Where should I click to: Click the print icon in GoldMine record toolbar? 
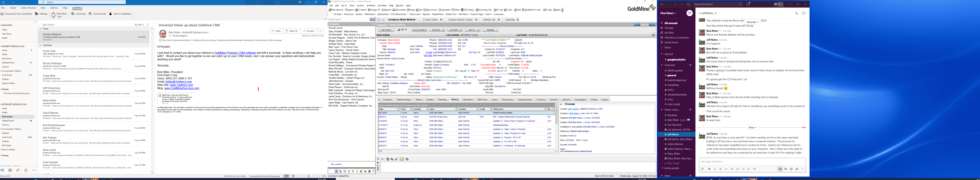coord(399,30)
